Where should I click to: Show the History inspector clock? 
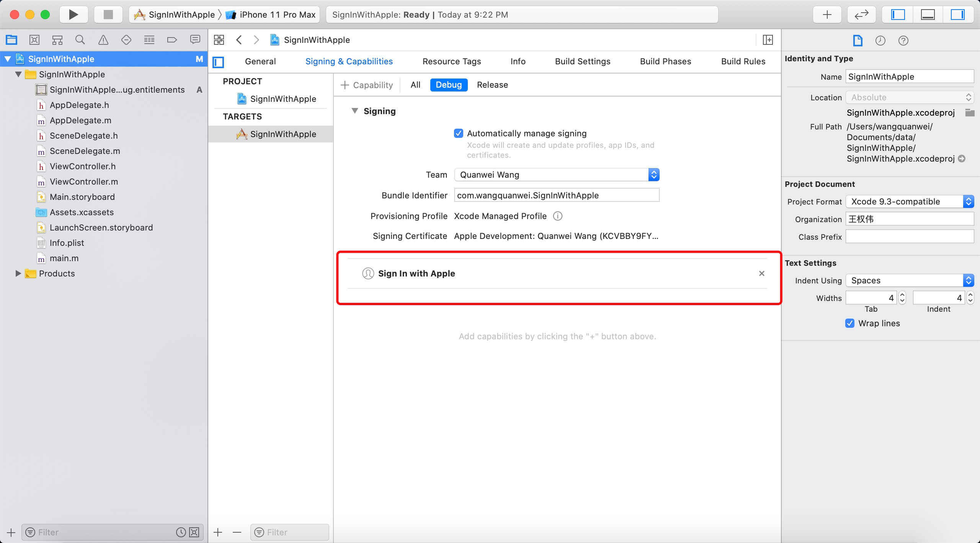[x=880, y=40]
